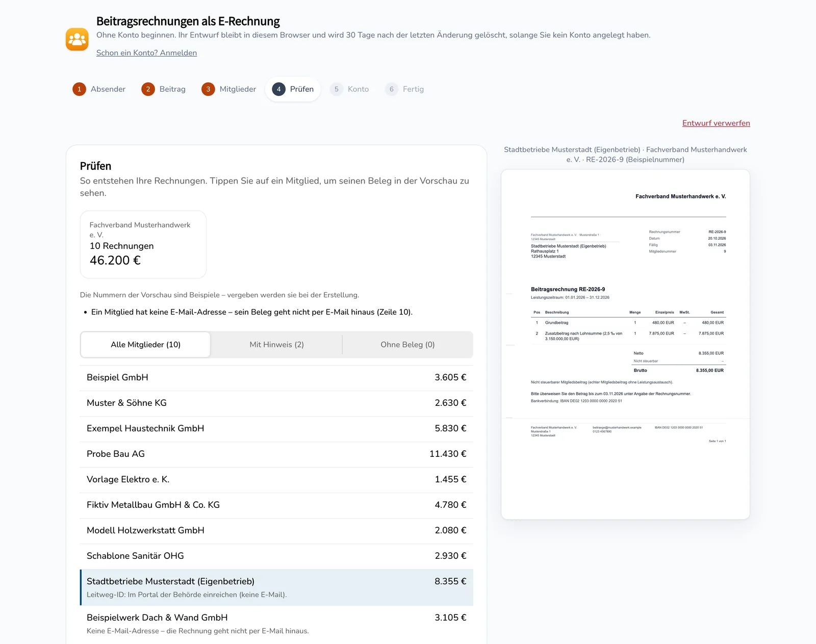This screenshot has height=644, width=816.
Task: Click the invoice preview document thumbnail
Action: click(x=625, y=344)
